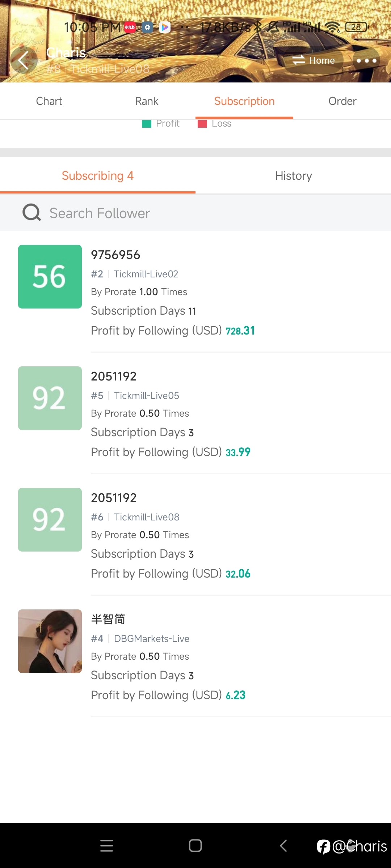
Task: Focus the Search Follower input field
Action: tap(195, 213)
